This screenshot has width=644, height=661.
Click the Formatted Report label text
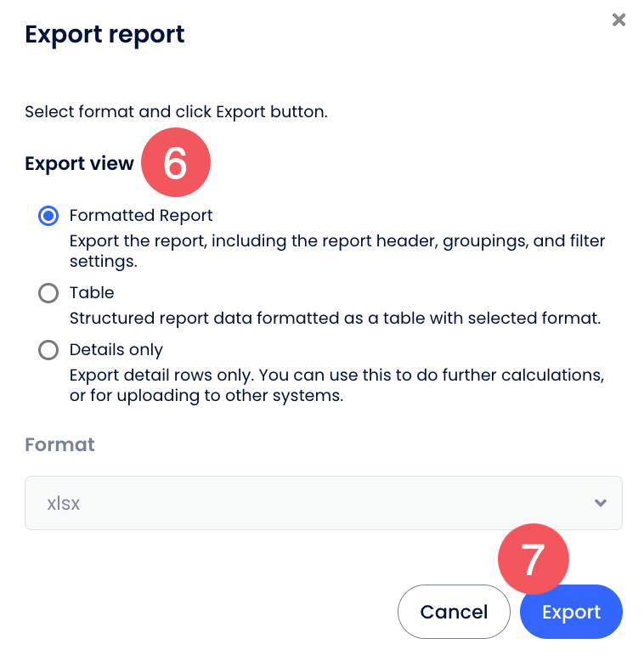tap(141, 216)
